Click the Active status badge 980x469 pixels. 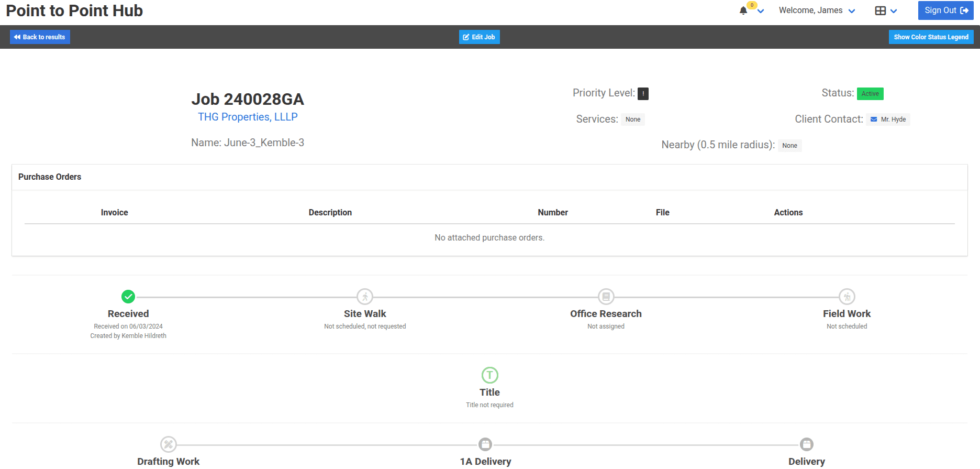pos(870,94)
